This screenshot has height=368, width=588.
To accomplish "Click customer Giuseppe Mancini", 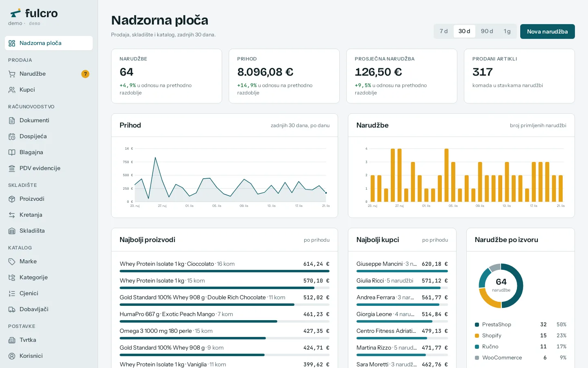I will point(402,267).
